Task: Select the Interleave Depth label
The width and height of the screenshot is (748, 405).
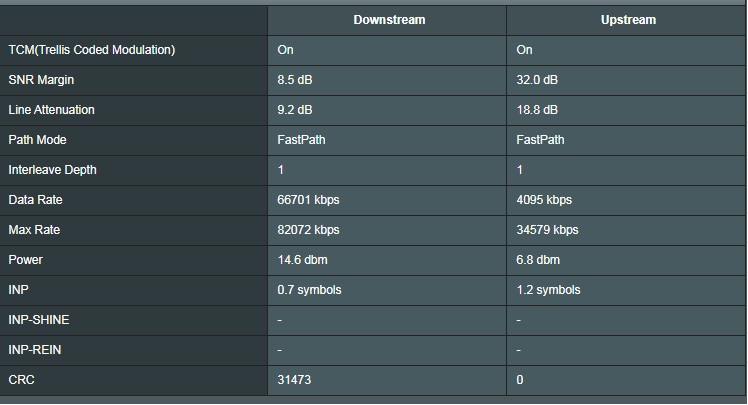Action: 52,170
